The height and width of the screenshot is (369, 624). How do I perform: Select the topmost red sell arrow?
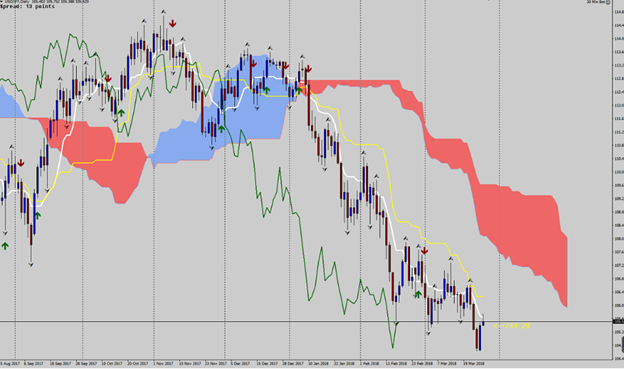pyautogui.click(x=172, y=23)
